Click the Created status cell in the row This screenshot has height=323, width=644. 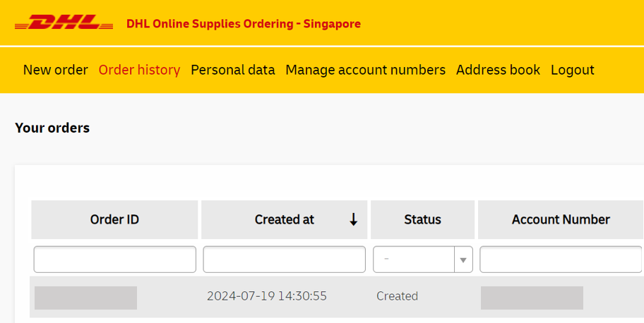[397, 296]
